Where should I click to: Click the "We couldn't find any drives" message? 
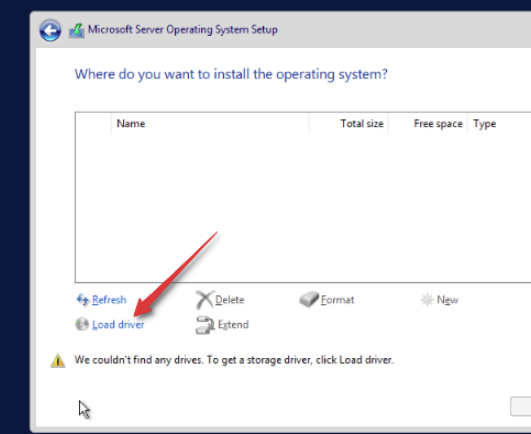click(x=234, y=360)
